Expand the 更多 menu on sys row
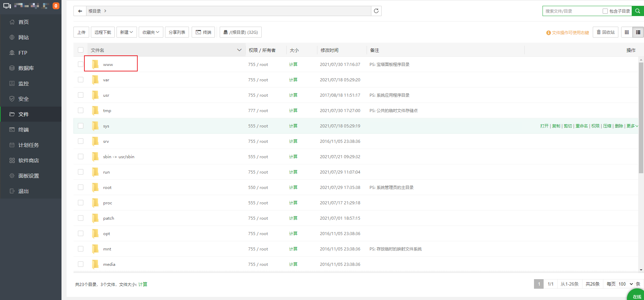The image size is (644, 300). click(x=632, y=126)
